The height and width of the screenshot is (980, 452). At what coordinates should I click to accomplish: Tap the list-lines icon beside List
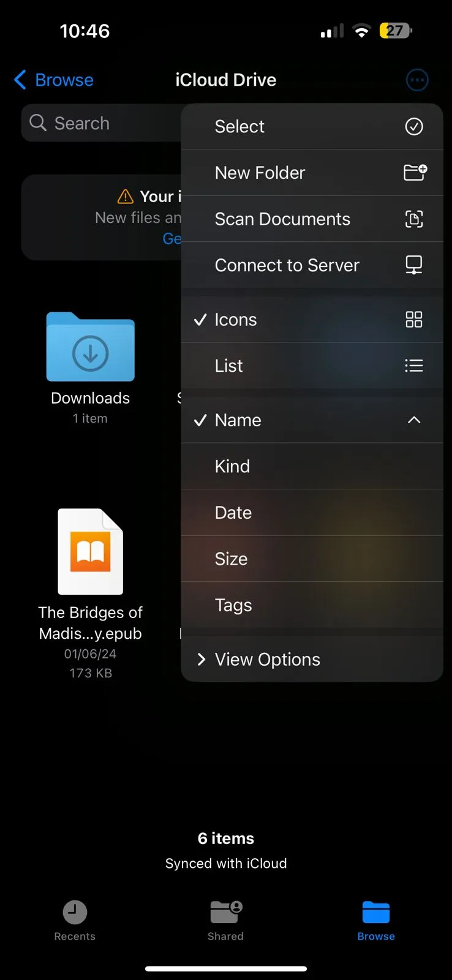click(x=414, y=366)
